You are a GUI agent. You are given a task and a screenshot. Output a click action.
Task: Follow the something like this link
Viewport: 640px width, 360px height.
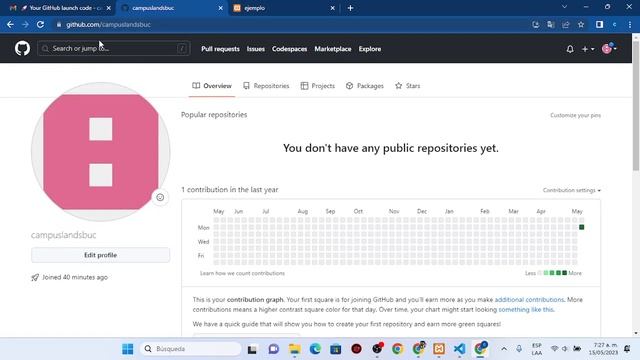[526, 309]
